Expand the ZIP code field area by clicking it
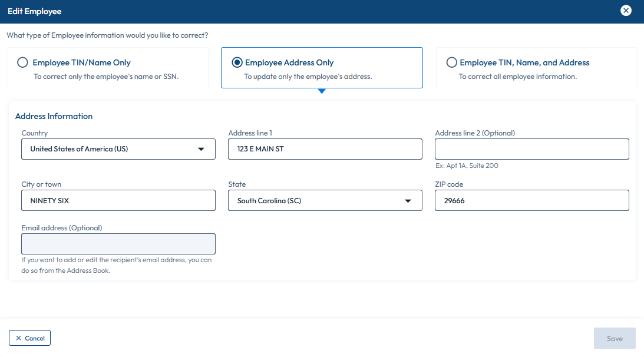The height and width of the screenshot is (357, 644). coord(531,200)
